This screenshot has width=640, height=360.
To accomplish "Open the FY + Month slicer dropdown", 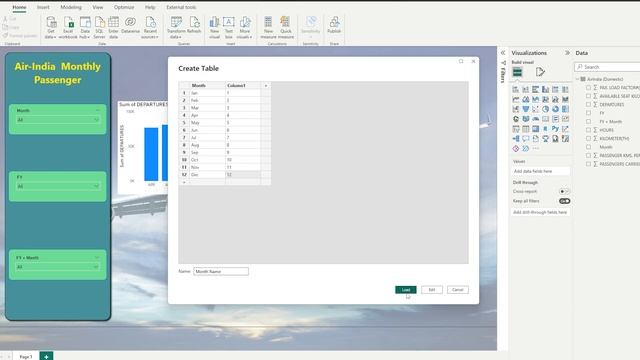I will click(x=58, y=267).
